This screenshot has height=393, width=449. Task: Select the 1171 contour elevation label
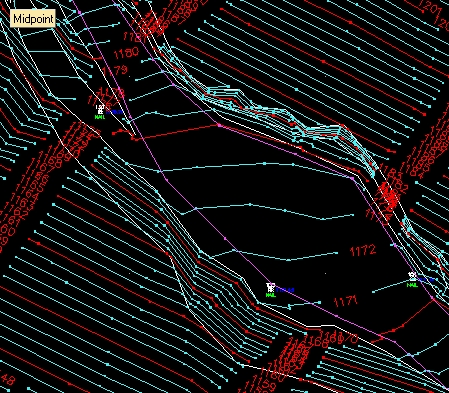coord(346,301)
